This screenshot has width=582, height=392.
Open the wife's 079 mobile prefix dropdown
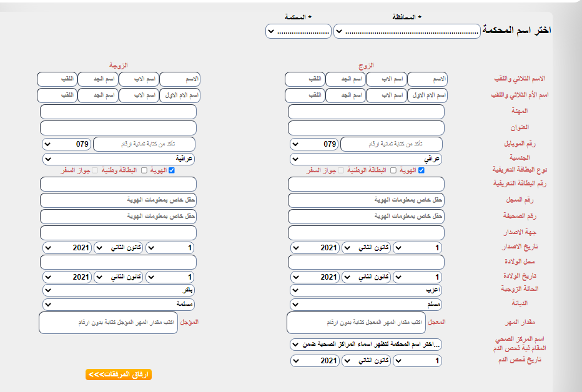tap(67, 144)
